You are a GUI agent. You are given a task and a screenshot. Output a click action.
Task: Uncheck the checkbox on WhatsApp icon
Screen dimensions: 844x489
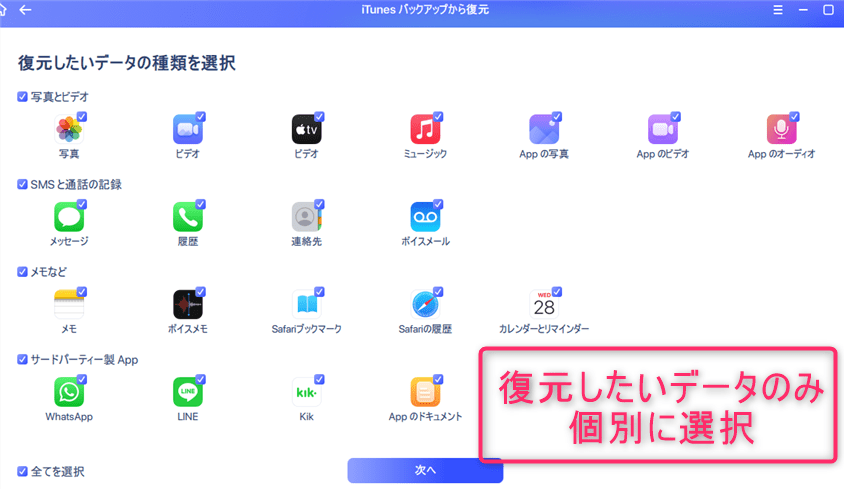click(82, 379)
